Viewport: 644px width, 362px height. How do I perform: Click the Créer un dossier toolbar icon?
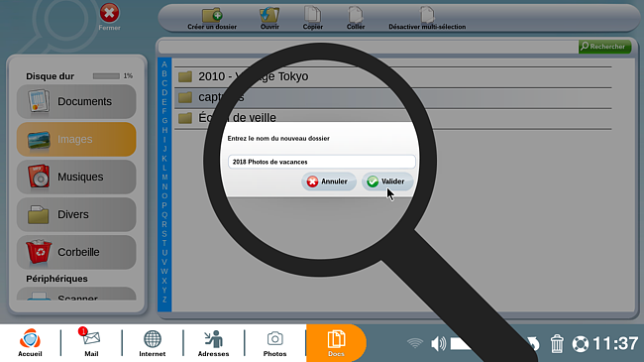[x=212, y=19]
